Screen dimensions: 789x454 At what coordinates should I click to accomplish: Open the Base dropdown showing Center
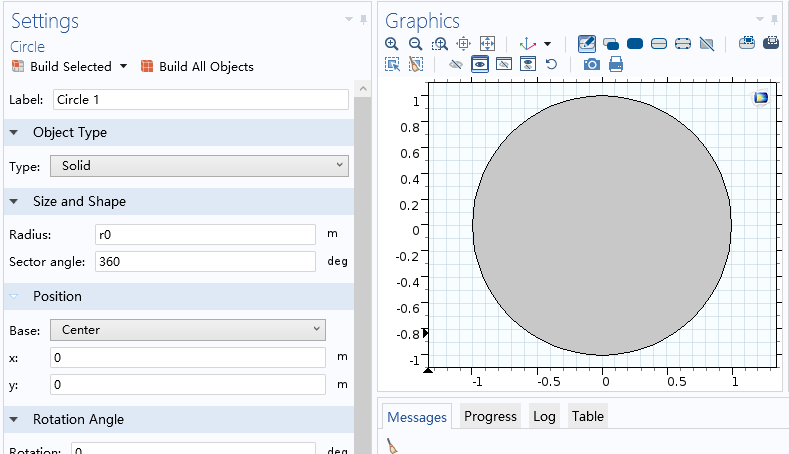pyautogui.click(x=187, y=330)
